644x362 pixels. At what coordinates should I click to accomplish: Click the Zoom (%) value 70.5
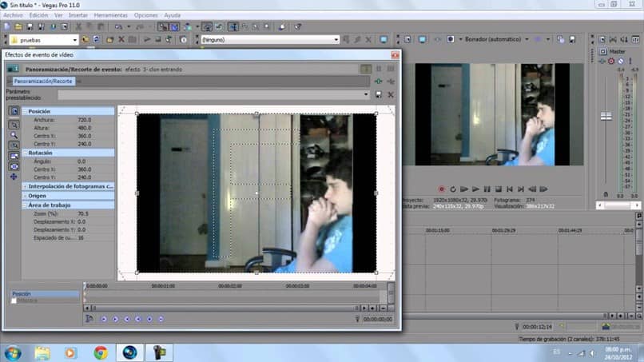pyautogui.click(x=83, y=213)
